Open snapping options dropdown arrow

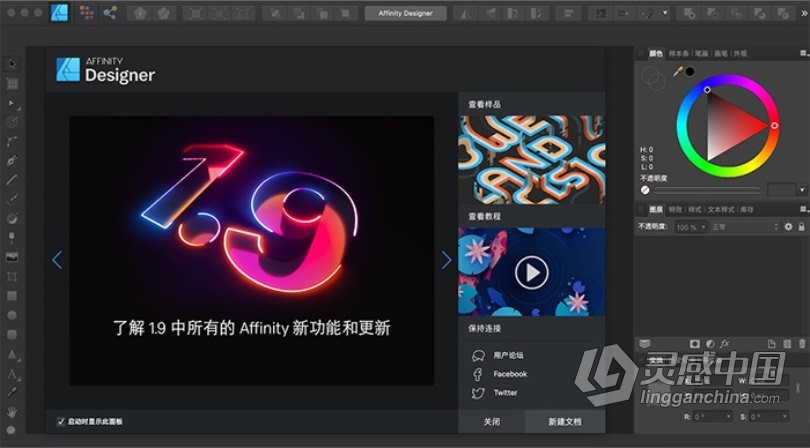(x=665, y=13)
